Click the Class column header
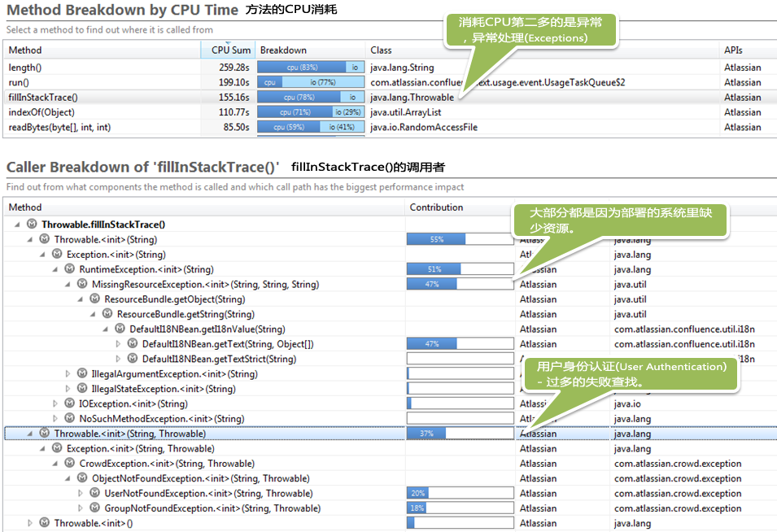The height and width of the screenshot is (532, 777). (543, 50)
